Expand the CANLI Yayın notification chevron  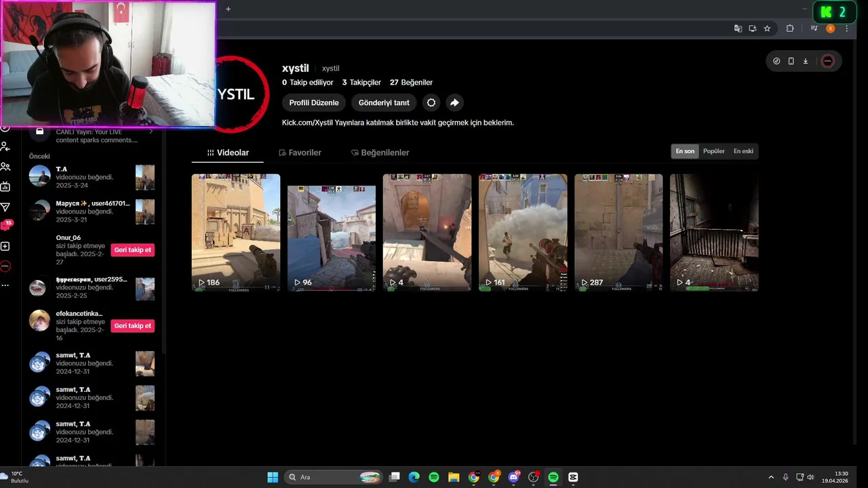(x=151, y=132)
